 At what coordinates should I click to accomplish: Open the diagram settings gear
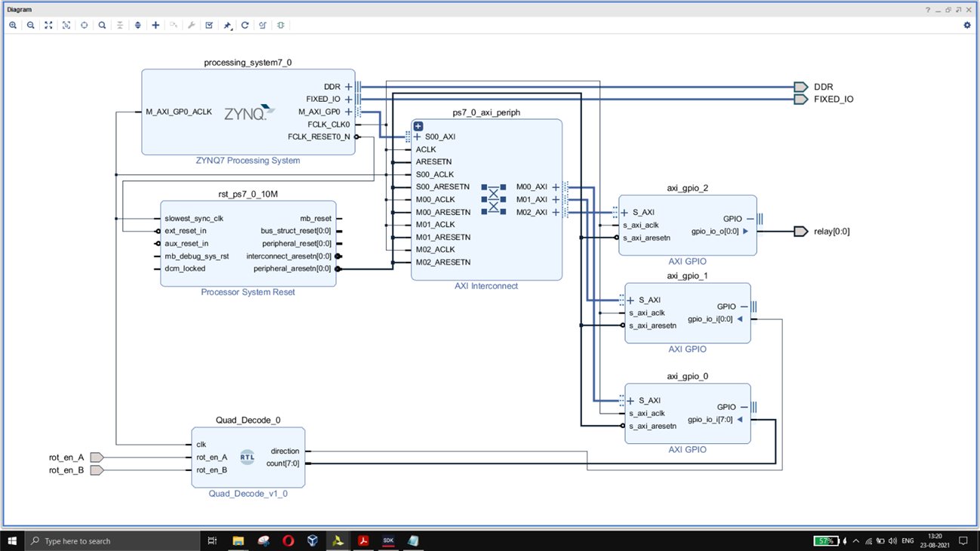coord(967,25)
